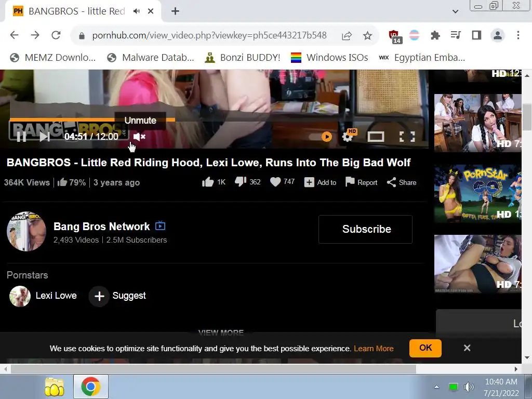532x399 pixels.
Task: Expand the VIEW MORE section
Action: pyautogui.click(x=221, y=332)
